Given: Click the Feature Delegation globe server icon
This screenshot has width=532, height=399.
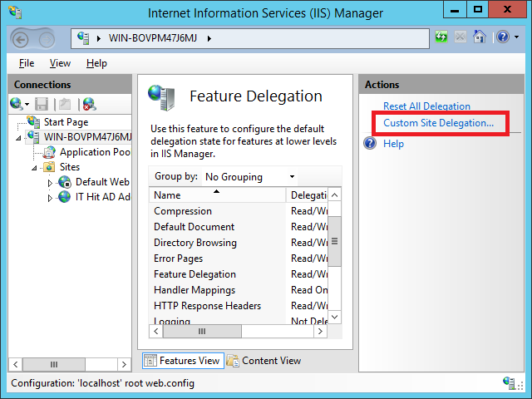Looking at the screenshot, I should coord(162,97).
